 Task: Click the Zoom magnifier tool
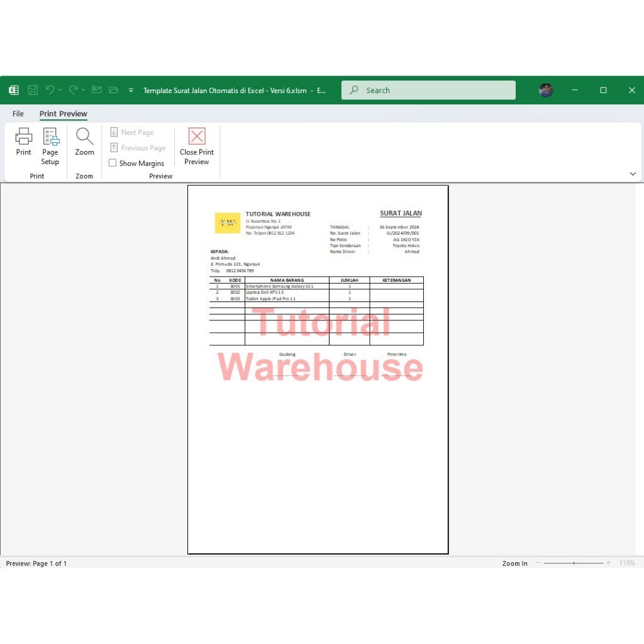[84, 142]
